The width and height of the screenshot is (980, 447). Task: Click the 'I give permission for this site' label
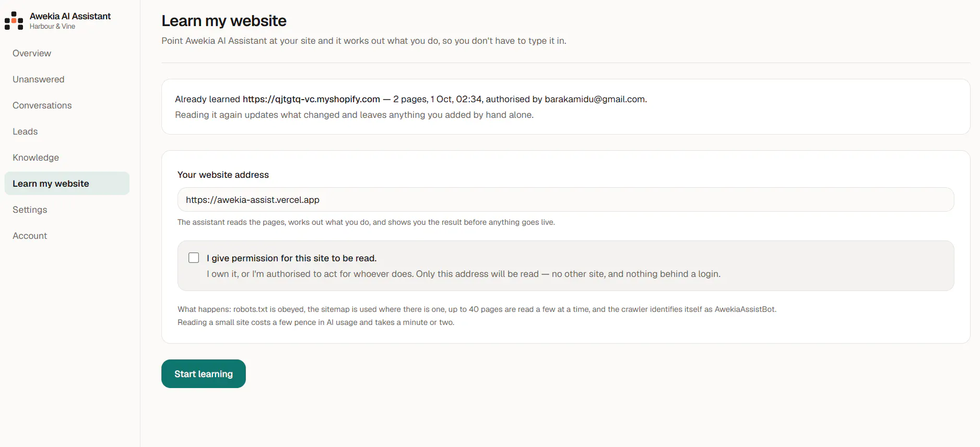coord(291,258)
